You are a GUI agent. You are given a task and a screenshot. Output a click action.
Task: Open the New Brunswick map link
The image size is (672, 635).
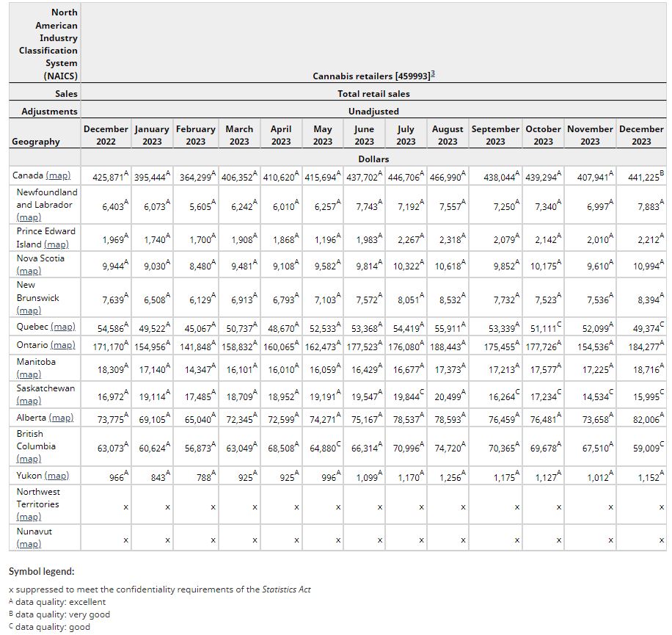click(29, 311)
